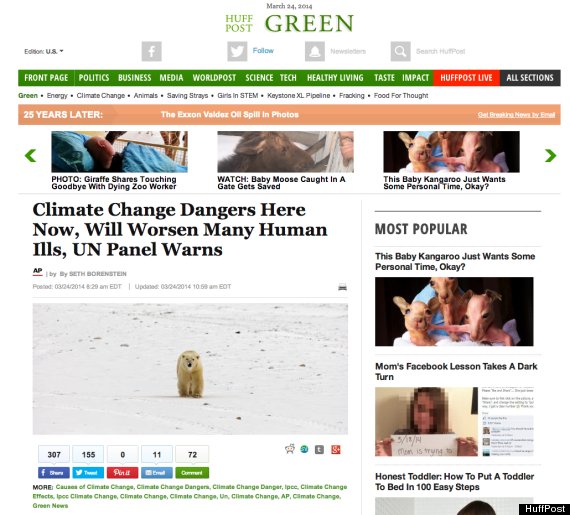Open Exxon Valdez Oil Spill photos banner

coord(230,114)
